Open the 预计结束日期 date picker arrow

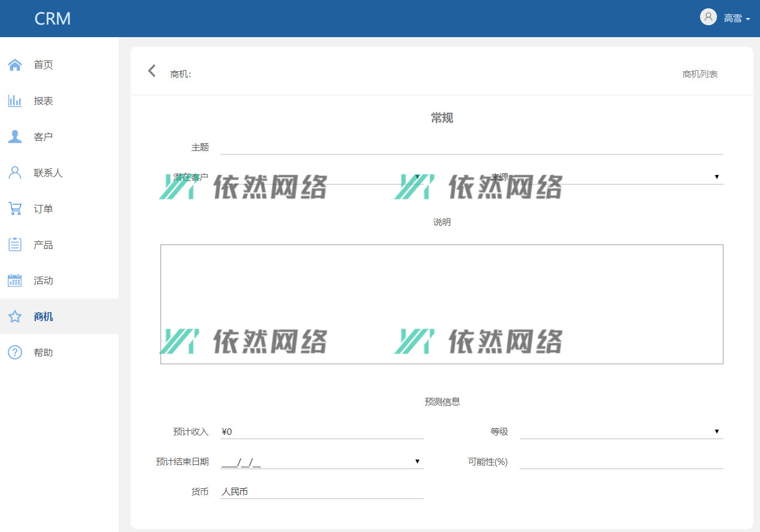417,461
